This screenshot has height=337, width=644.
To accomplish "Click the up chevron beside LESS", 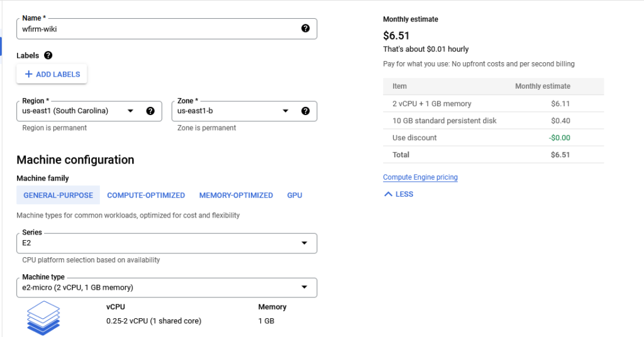I will 388,194.
